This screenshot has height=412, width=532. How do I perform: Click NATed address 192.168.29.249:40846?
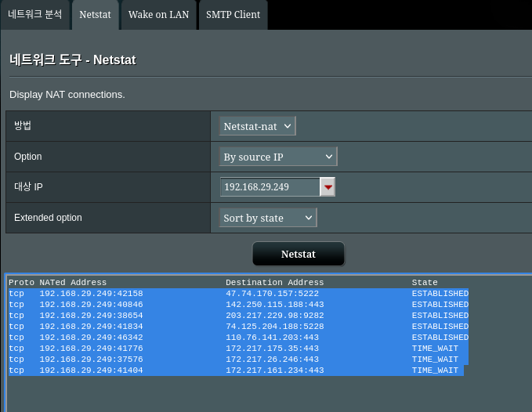click(x=91, y=305)
